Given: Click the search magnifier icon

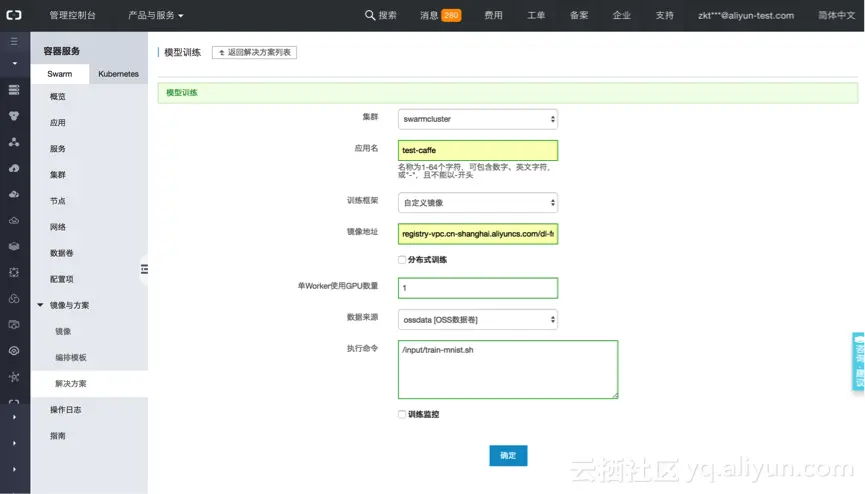Looking at the screenshot, I should tap(370, 15).
